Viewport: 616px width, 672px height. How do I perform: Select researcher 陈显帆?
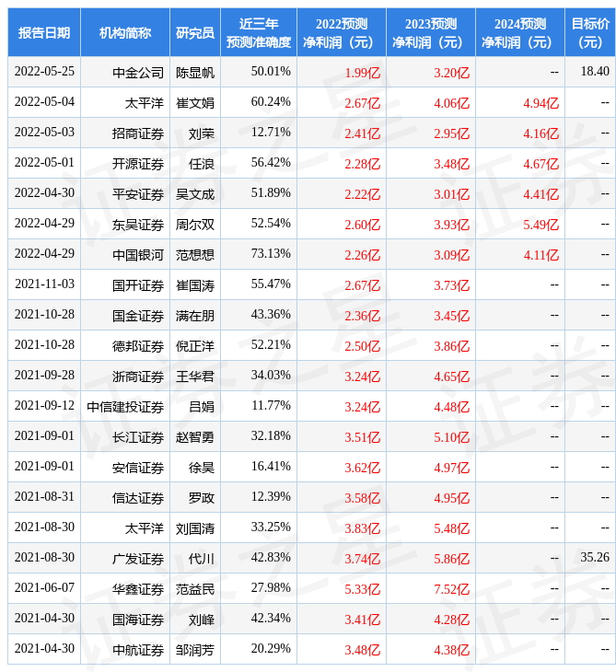pos(195,73)
